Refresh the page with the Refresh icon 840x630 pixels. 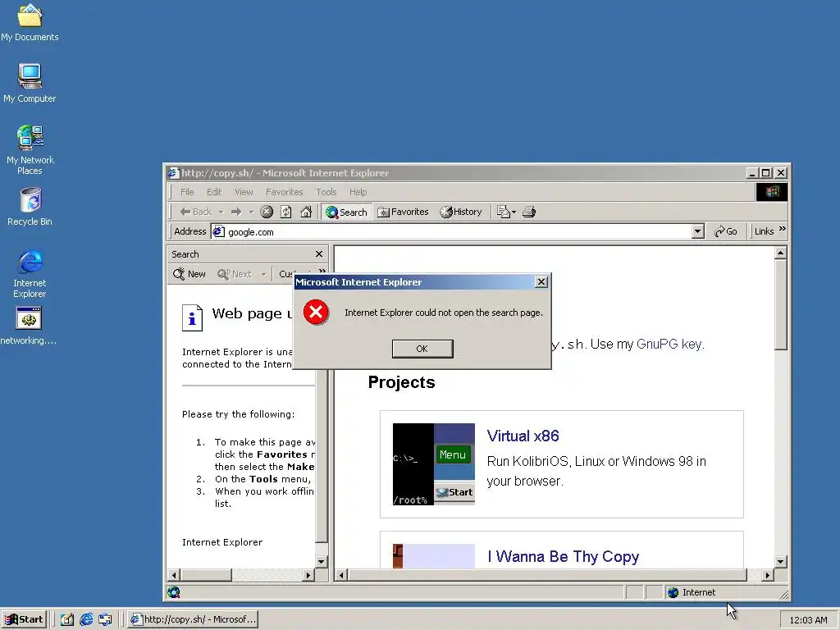[286, 212]
